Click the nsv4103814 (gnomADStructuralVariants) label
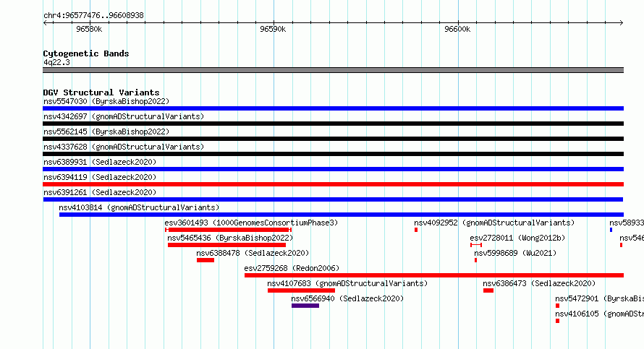The width and height of the screenshot is (644, 349). pos(139,207)
